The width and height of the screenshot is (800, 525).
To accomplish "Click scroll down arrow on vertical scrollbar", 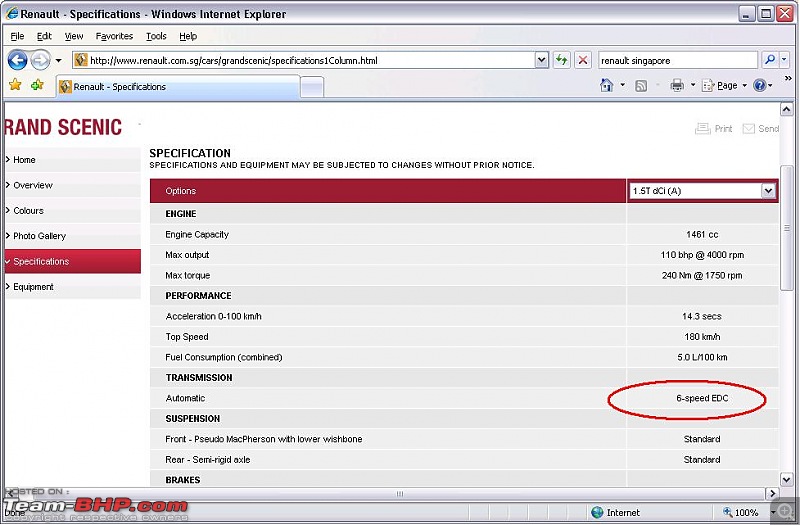I will [x=786, y=479].
